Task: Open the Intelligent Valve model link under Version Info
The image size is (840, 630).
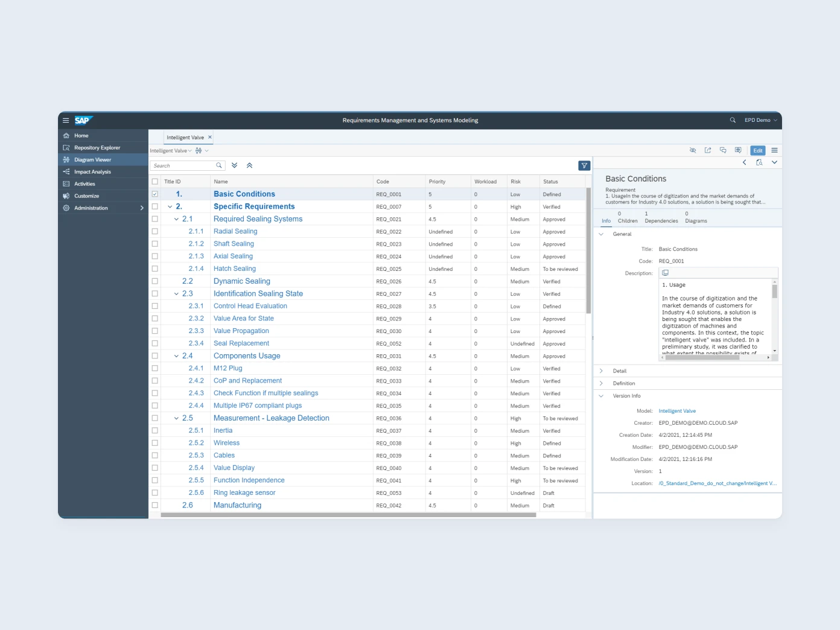Action: 676,410
